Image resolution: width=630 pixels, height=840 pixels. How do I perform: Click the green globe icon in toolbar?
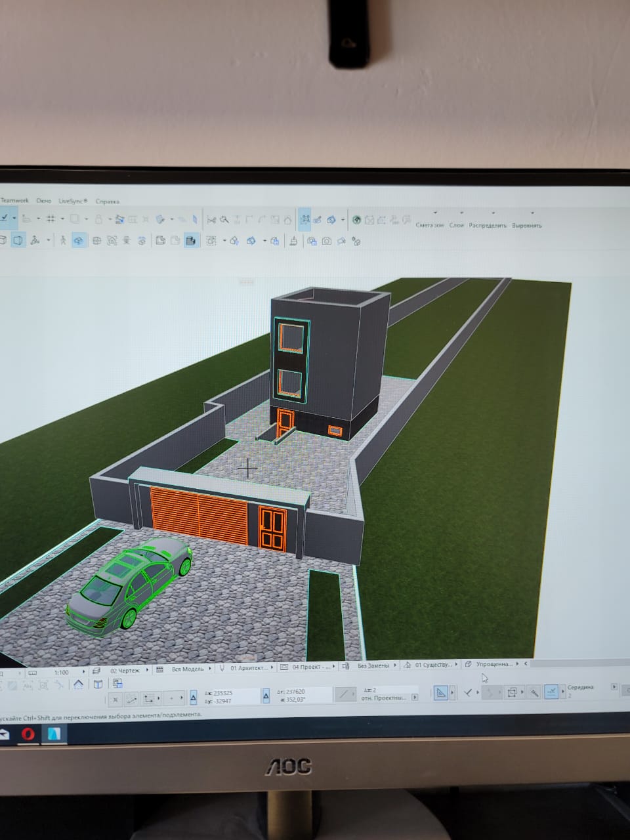point(356,220)
